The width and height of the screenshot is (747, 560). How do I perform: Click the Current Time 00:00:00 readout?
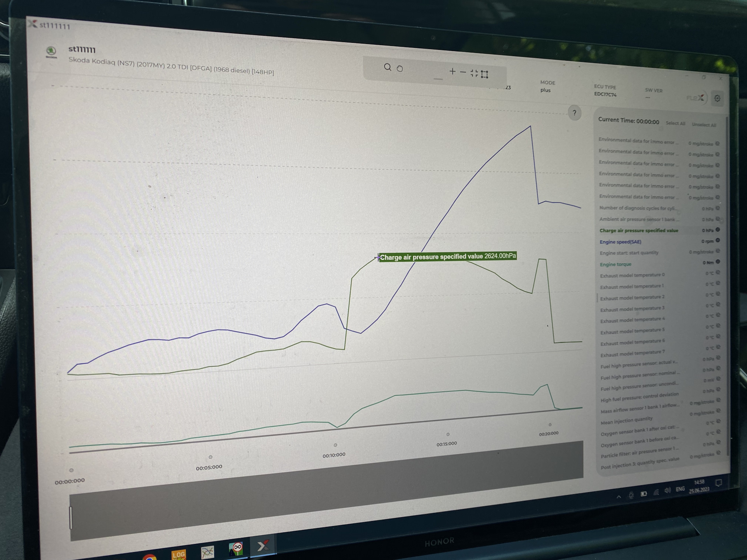click(628, 121)
